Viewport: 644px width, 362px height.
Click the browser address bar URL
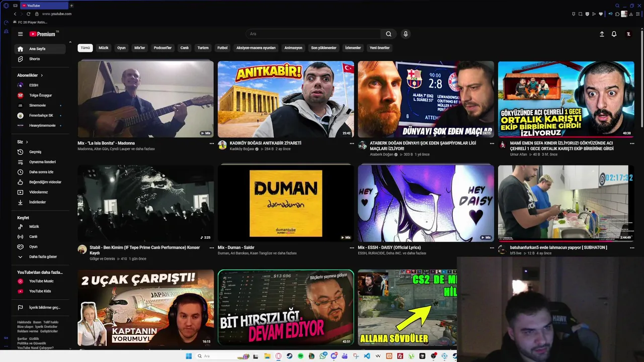pos(57,14)
